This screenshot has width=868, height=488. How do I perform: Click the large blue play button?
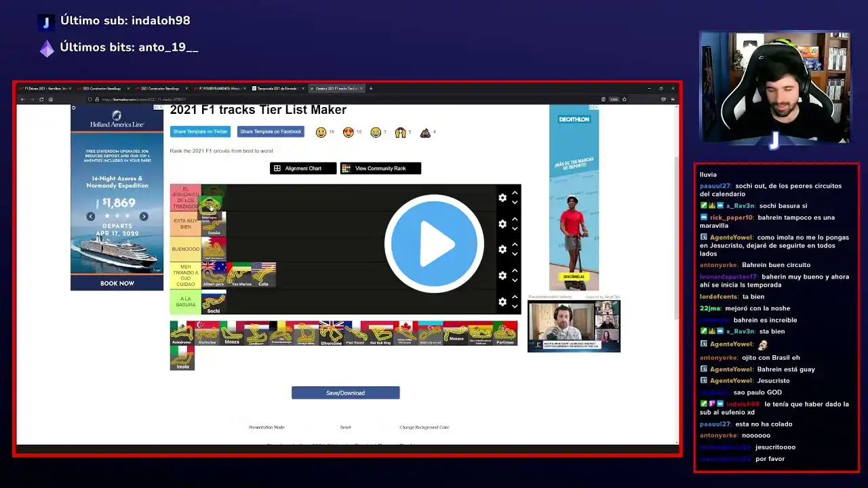tap(434, 244)
